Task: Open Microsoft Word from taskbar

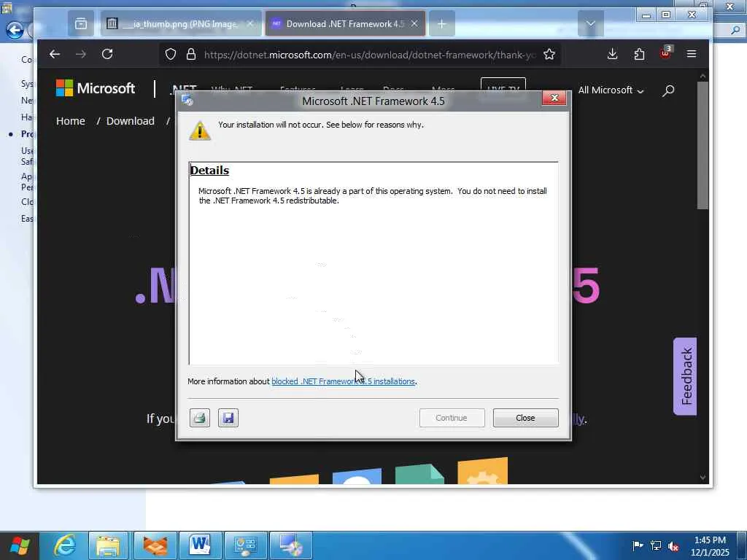Action: coord(200,545)
